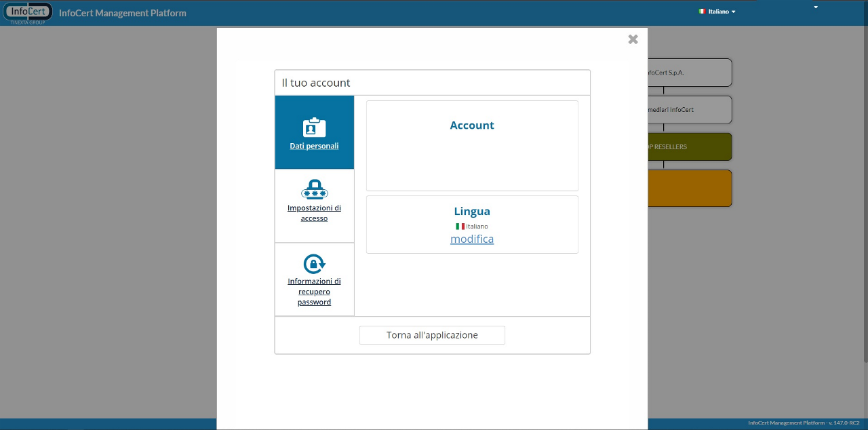Click the Italian flag in the top bar
The image size is (868, 430).
(703, 12)
